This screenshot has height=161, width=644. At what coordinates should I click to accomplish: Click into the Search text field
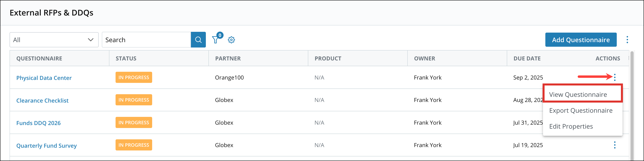click(146, 40)
